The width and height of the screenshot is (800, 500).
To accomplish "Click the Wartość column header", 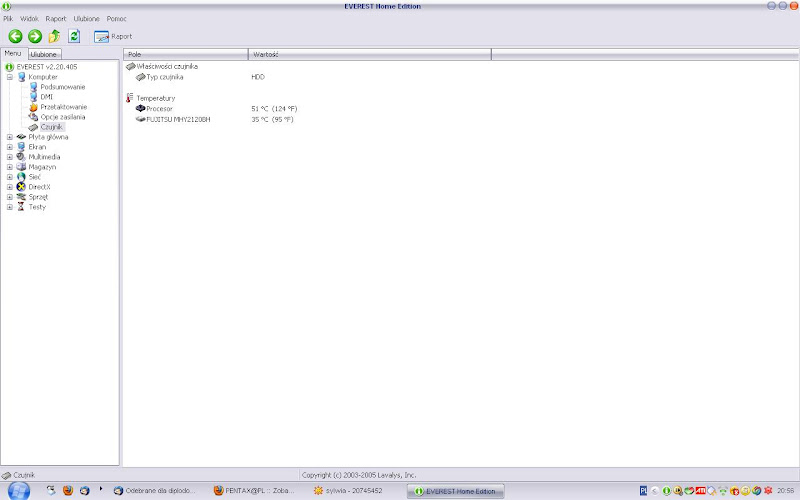I will 370,55.
